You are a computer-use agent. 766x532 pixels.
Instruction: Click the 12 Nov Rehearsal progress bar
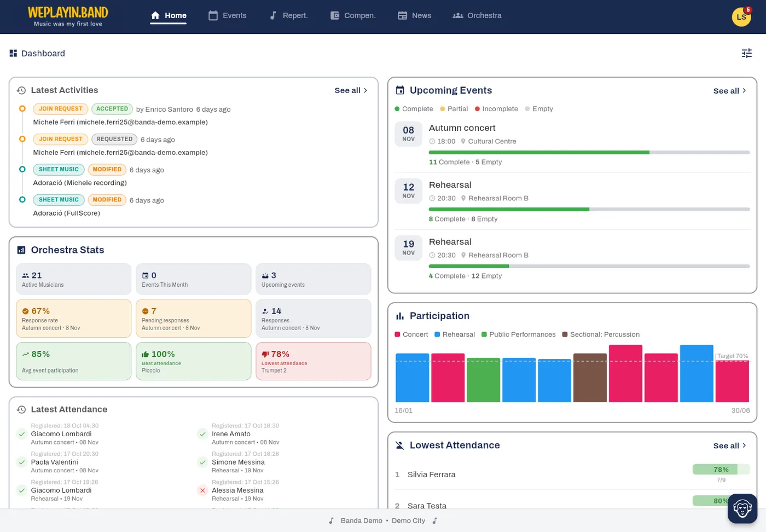(589, 209)
